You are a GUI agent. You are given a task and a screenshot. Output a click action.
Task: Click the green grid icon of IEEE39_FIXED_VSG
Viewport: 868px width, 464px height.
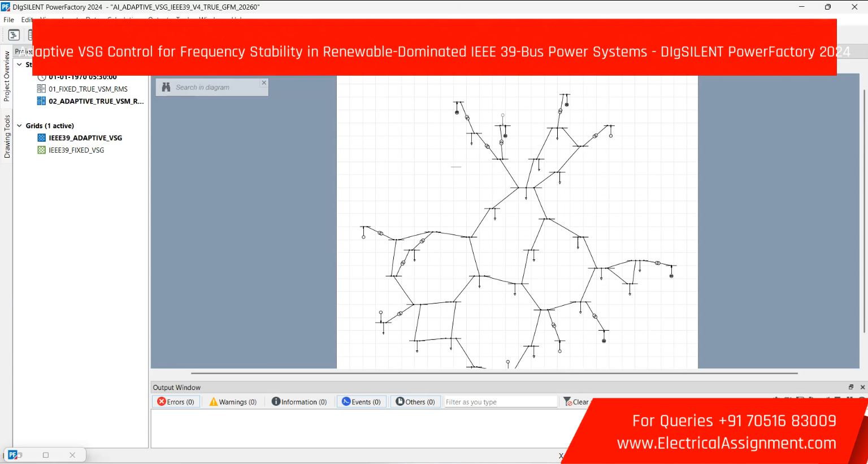point(41,150)
